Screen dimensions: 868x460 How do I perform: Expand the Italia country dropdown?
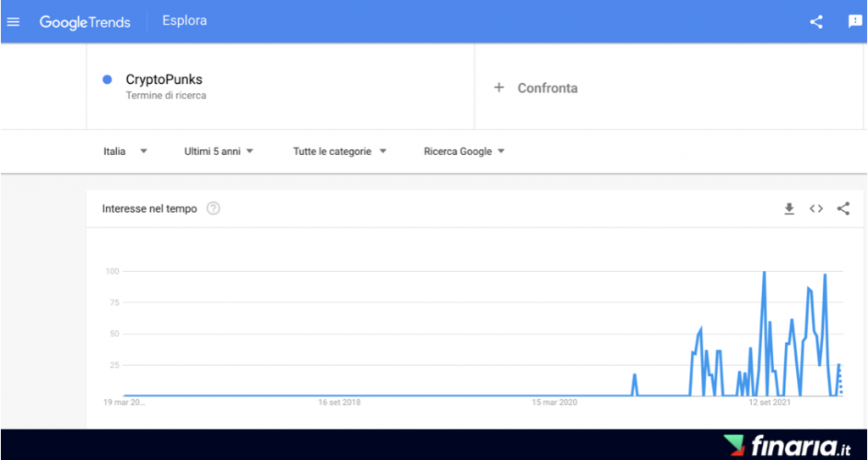click(125, 152)
